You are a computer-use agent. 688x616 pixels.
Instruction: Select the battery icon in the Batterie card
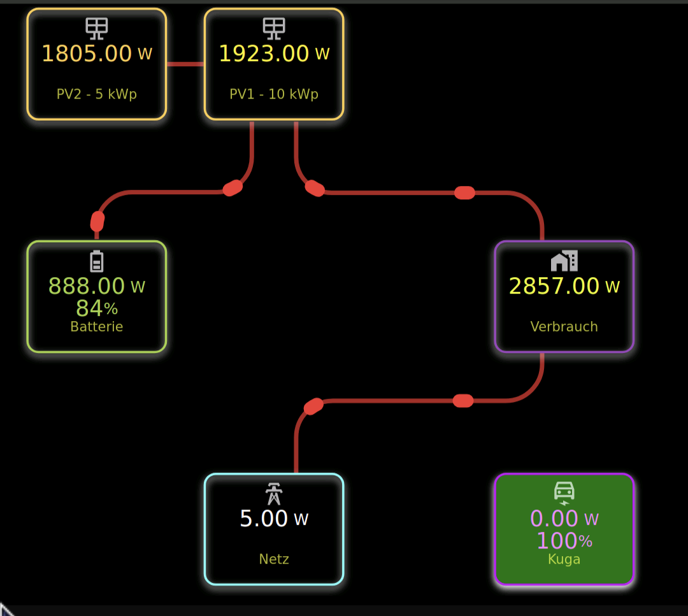96,261
